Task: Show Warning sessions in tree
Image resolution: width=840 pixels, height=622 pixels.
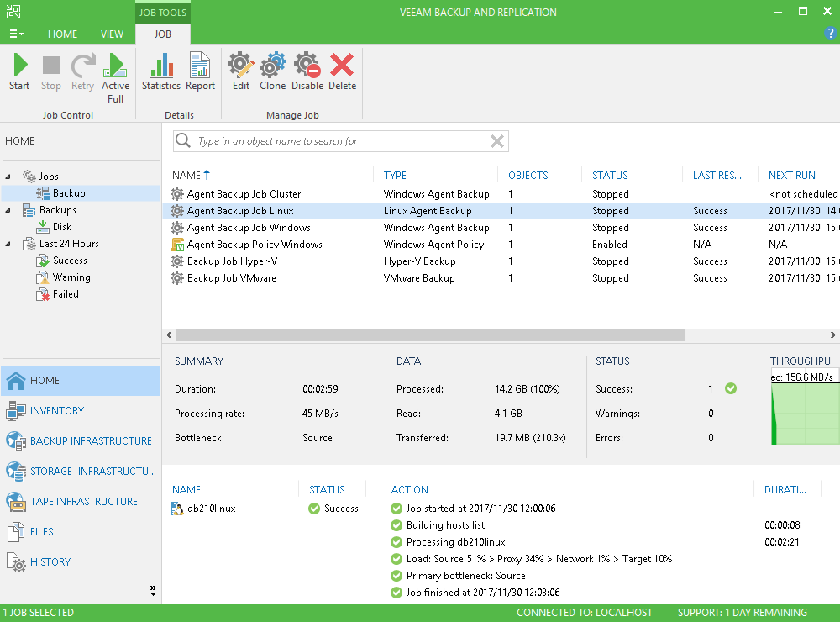Action: click(x=63, y=277)
